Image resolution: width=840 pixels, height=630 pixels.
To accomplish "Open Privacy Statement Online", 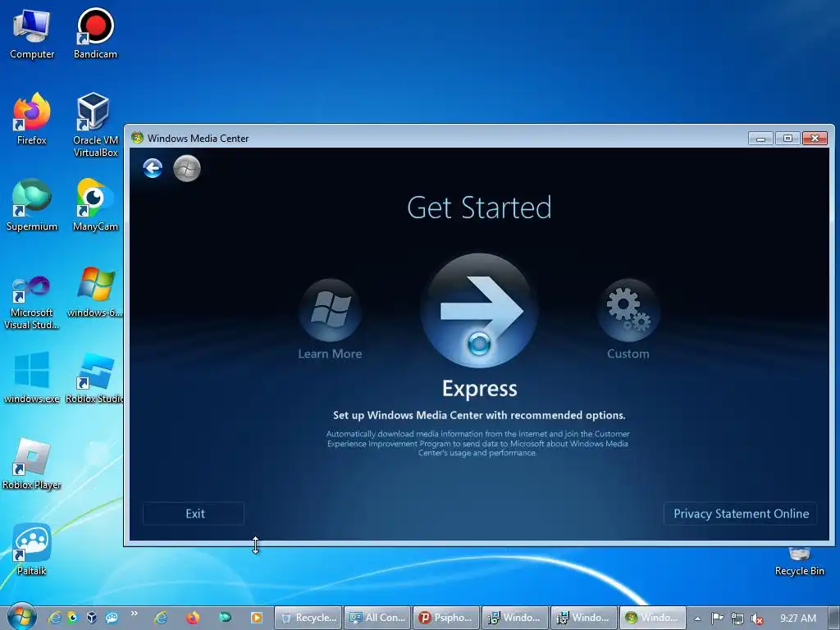I will [x=741, y=514].
